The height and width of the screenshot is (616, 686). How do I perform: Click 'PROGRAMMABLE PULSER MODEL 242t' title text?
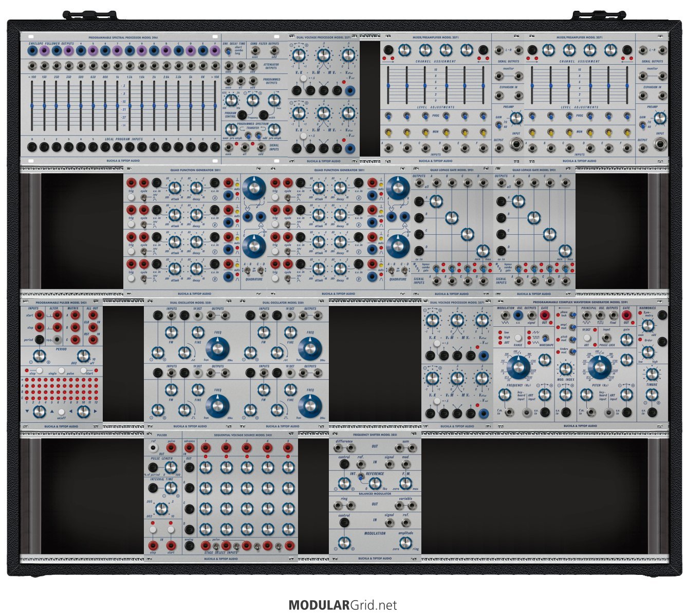[61, 303]
